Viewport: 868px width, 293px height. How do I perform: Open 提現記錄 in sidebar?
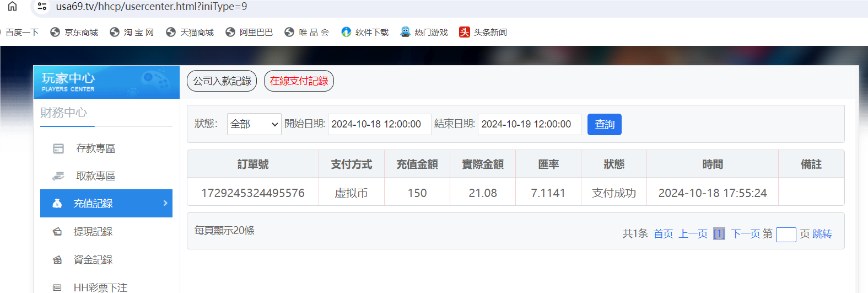[93, 232]
